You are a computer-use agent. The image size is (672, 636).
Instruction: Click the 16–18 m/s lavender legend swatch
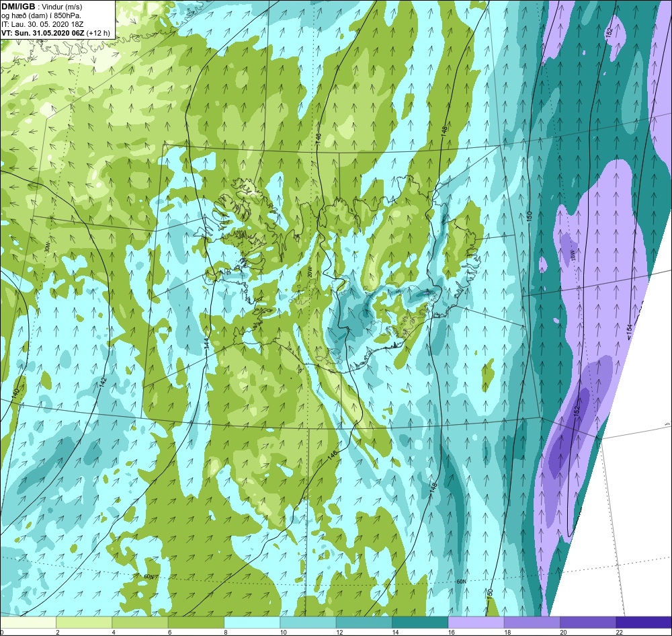pos(476,622)
